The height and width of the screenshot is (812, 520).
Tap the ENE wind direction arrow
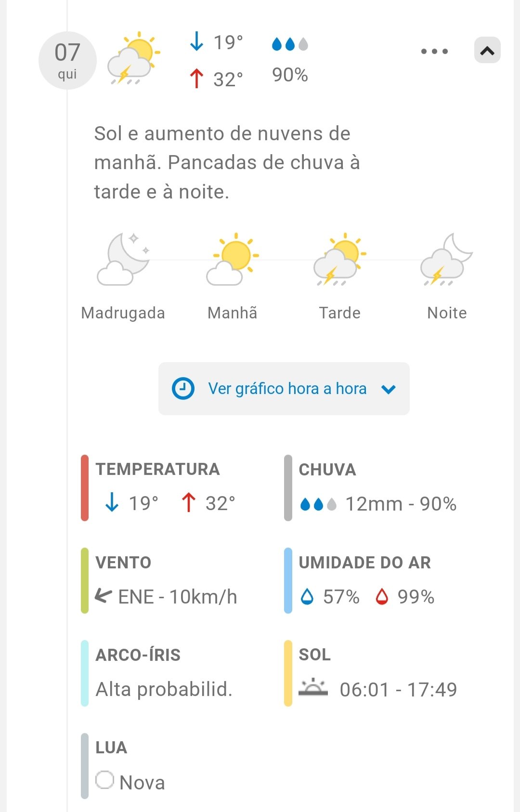coord(104,596)
